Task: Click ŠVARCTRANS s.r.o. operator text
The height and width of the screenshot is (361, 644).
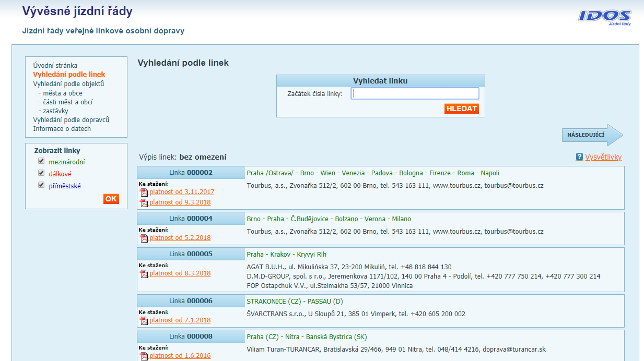Action: [356, 314]
